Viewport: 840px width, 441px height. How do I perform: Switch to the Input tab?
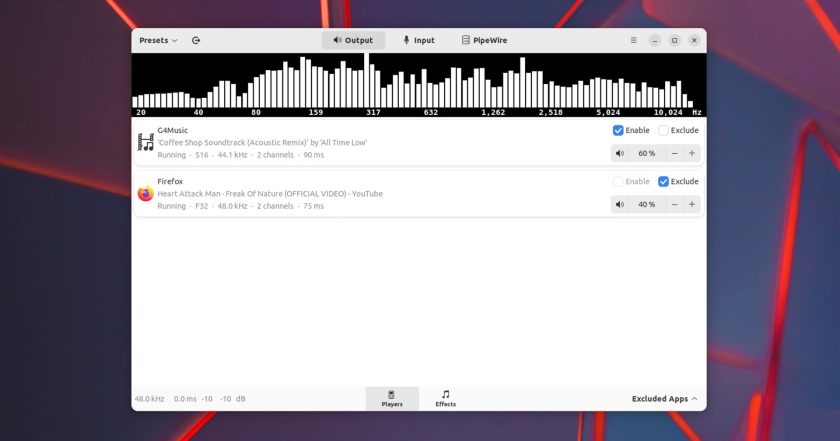pyautogui.click(x=419, y=40)
